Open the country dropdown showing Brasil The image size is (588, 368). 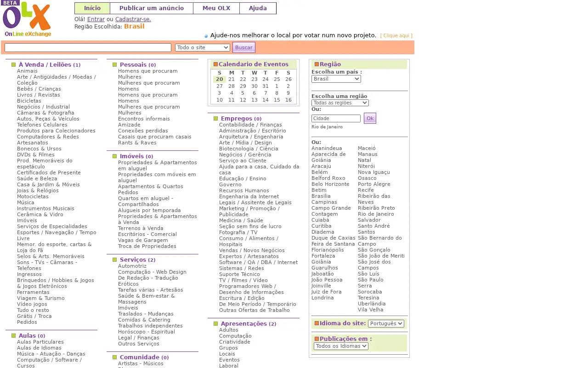pyautogui.click(x=336, y=79)
